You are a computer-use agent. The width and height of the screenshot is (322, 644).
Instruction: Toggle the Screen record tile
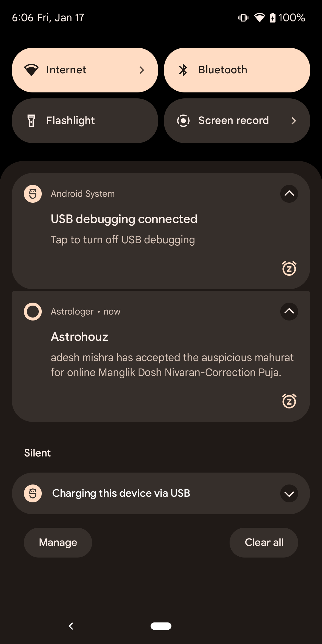pyautogui.click(x=227, y=121)
